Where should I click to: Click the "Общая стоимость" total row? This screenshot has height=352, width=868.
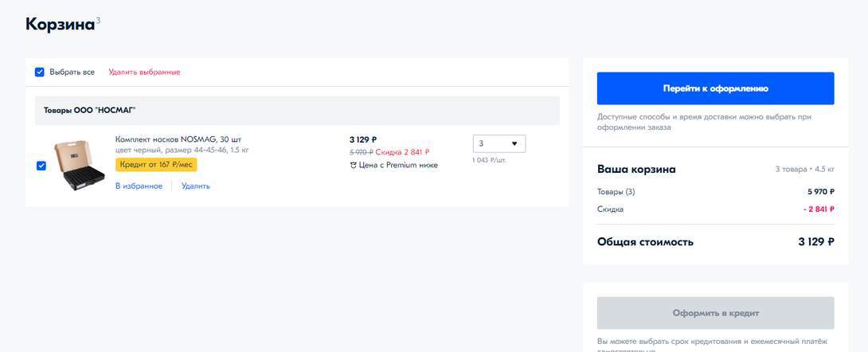coord(645,242)
